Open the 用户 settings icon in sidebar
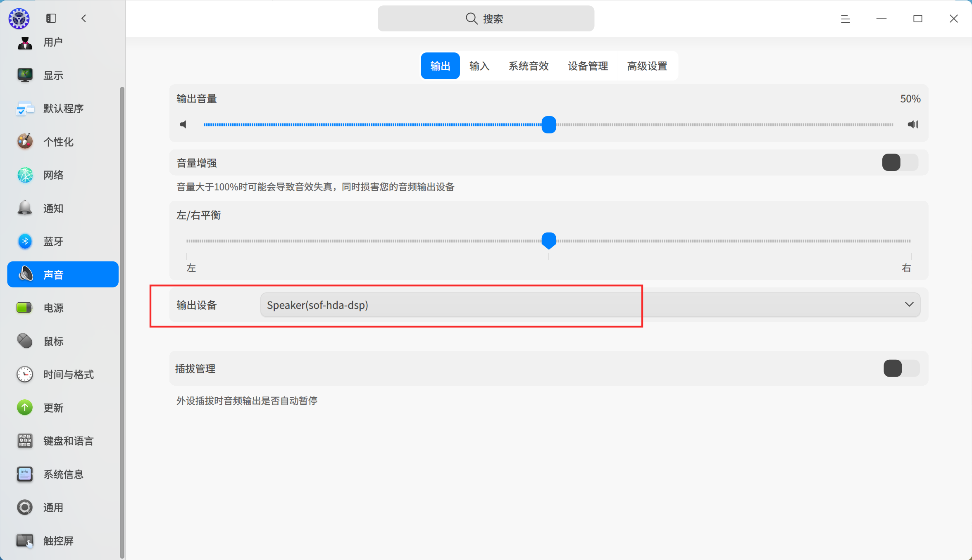This screenshot has width=972, height=560. point(25,43)
